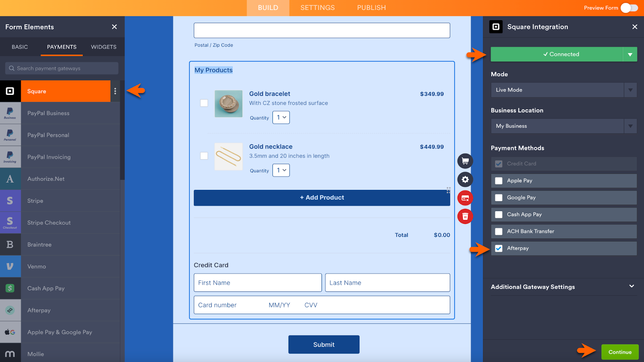Open the Connected button dropdown arrow
The width and height of the screenshot is (644, 362).
630,54
